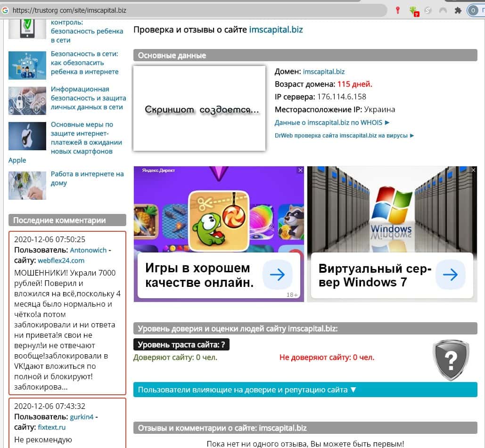Click arrow button on Windows 7 server ad

(451, 274)
